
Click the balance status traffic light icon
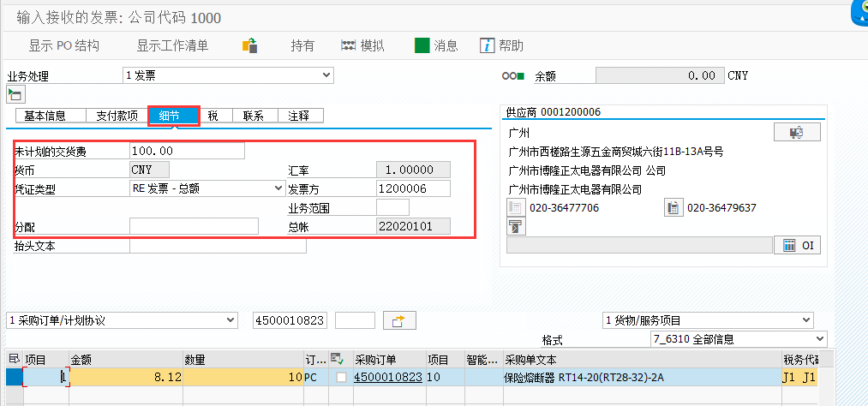tap(512, 76)
